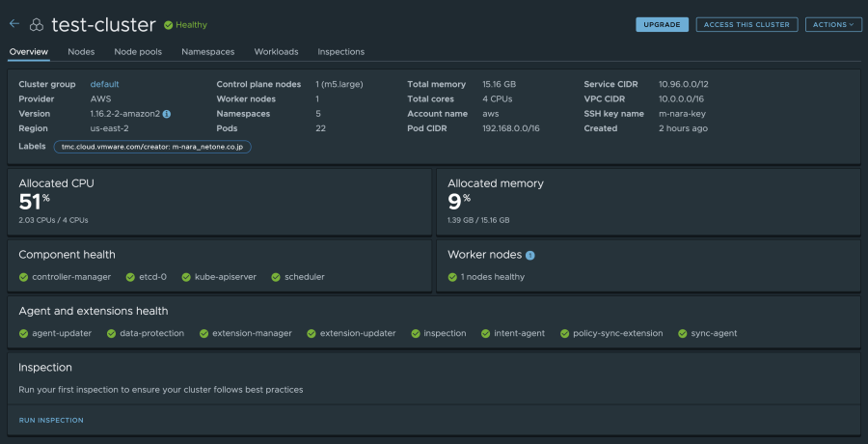Click the Worker nodes count badge

[530, 256]
